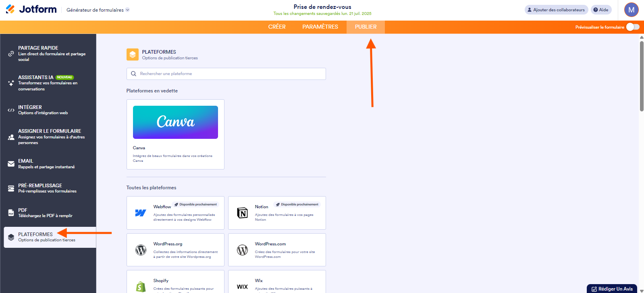Open the WordPress.org platform card
This screenshot has height=293, width=644.
click(175, 250)
